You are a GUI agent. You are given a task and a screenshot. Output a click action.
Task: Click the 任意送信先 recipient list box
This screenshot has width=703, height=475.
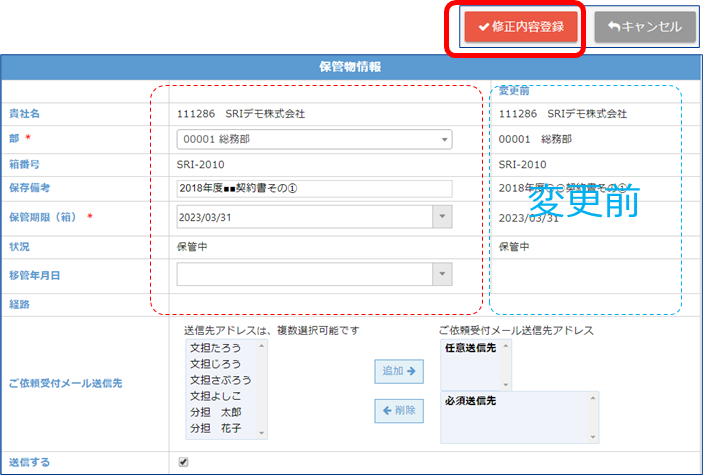coord(470,365)
